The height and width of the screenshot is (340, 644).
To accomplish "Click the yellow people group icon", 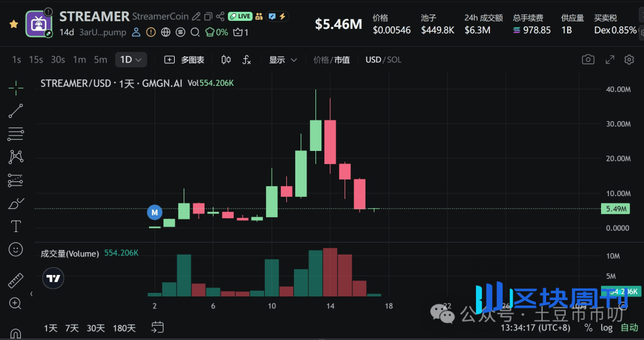I will (x=259, y=17).
